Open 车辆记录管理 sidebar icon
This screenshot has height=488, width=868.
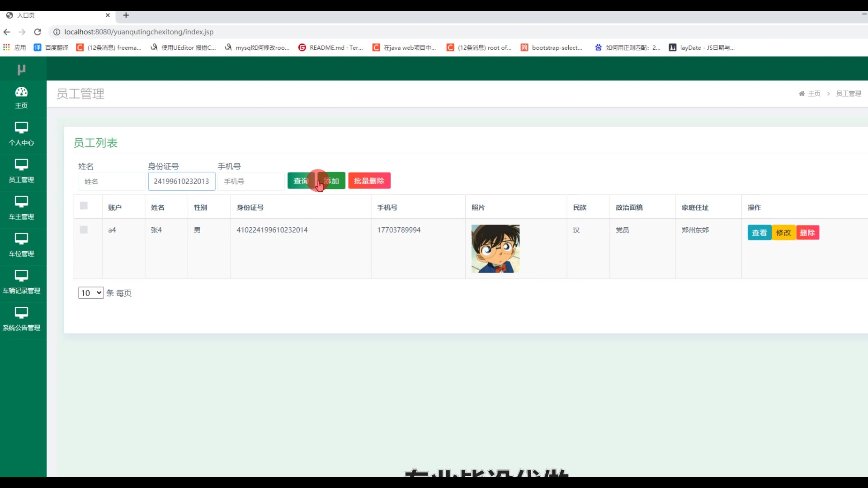[x=21, y=276]
